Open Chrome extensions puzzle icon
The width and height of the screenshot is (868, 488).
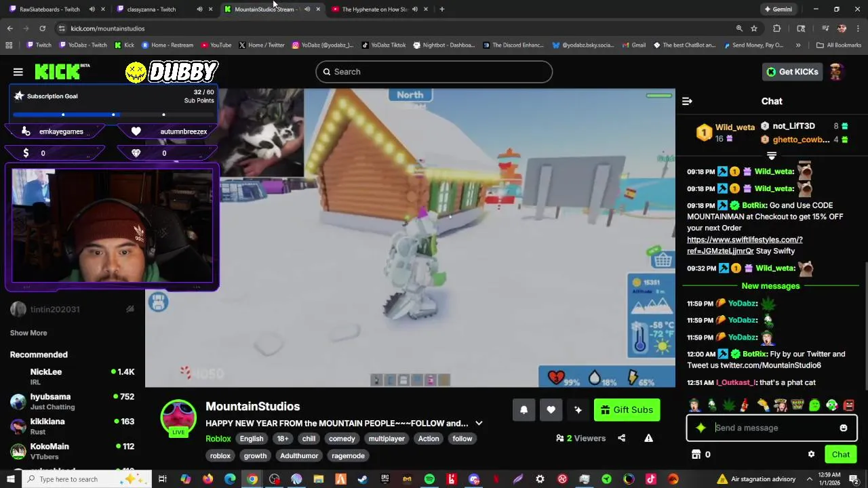[x=777, y=28]
